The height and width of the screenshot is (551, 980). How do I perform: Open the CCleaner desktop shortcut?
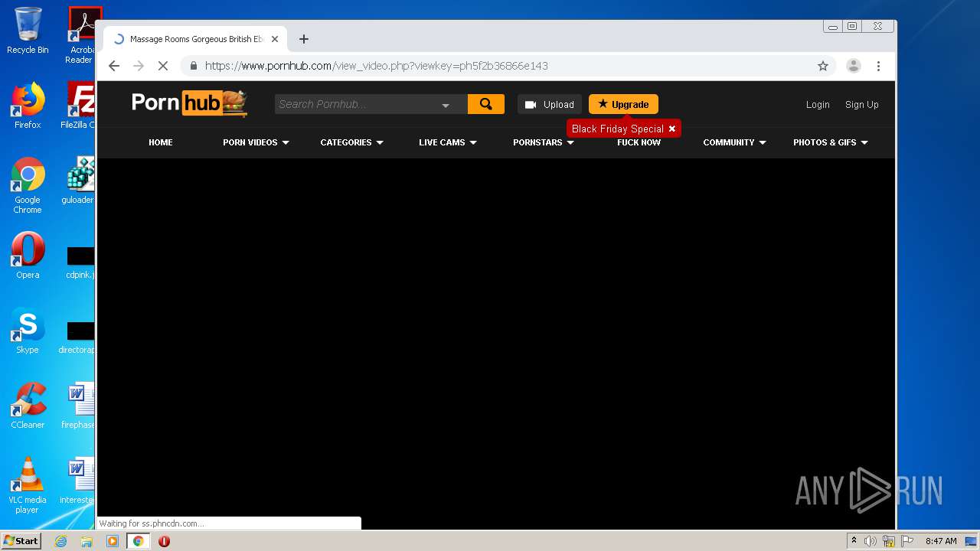28,406
